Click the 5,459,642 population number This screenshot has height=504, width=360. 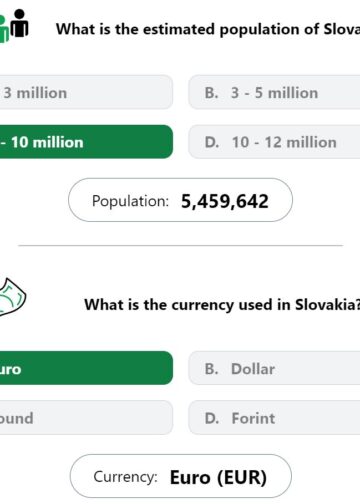(x=225, y=201)
